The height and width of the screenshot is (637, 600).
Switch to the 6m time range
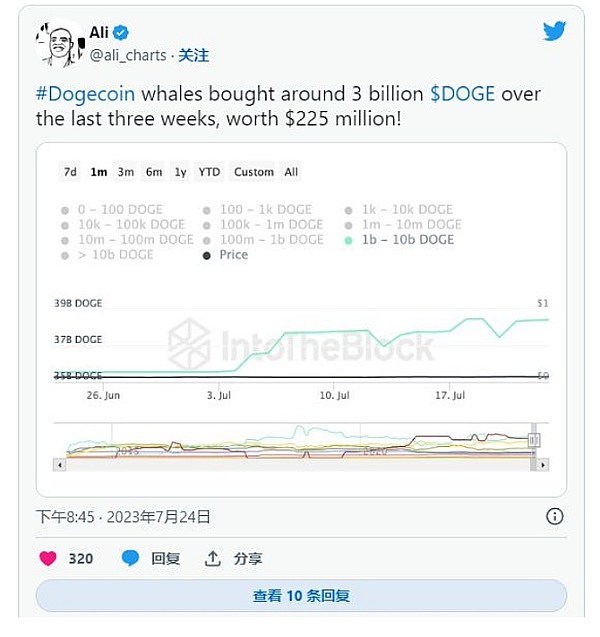coord(153,172)
